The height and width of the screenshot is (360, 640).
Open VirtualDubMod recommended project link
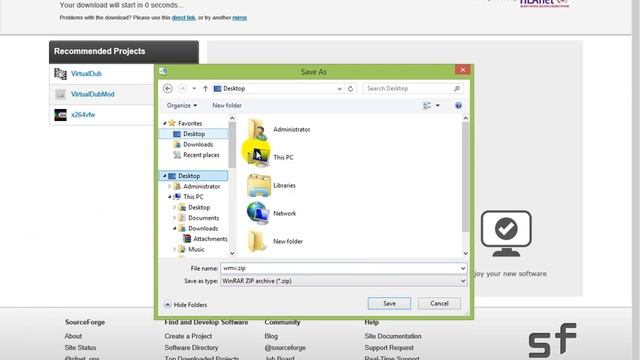point(93,94)
